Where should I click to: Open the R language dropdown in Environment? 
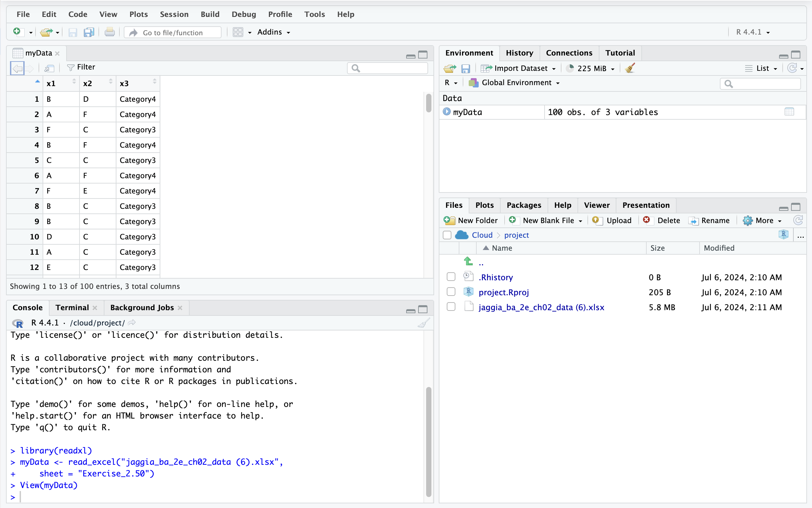451,83
